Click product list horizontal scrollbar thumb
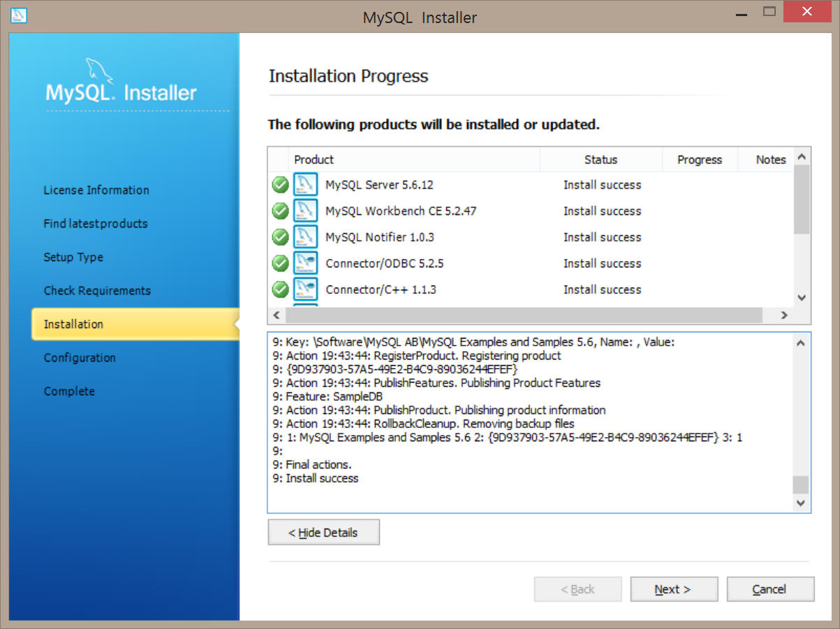 [x=523, y=315]
